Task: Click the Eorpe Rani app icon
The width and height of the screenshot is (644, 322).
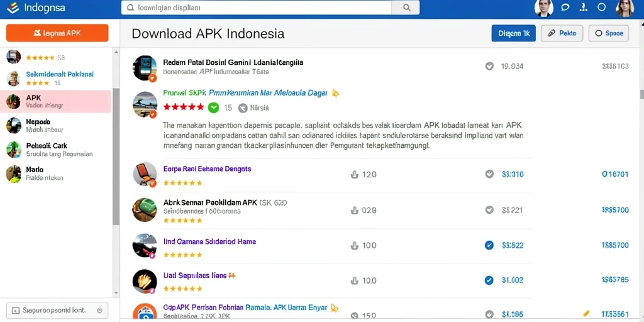Action: (x=145, y=174)
